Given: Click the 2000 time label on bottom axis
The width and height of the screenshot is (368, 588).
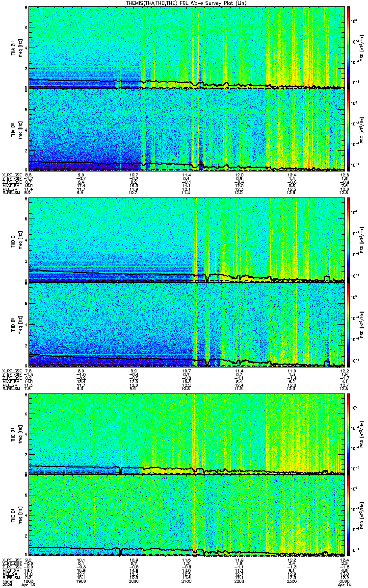Looking at the screenshot, I should (134, 580).
